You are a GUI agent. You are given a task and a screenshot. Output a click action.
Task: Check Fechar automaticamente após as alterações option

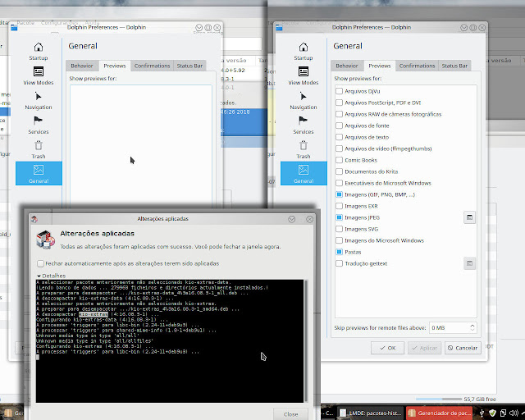pyautogui.click(x=40, y=263)
